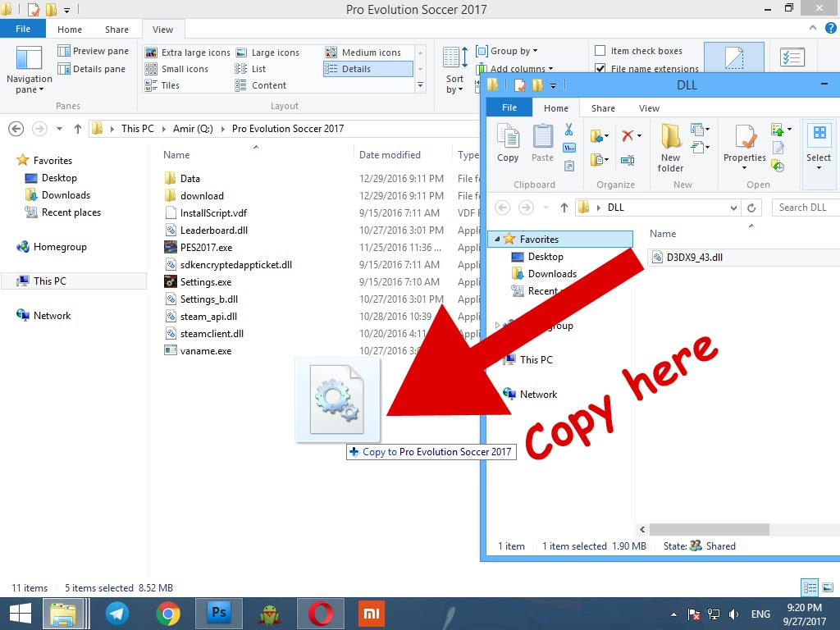Open Home tab in Pro Evolution Soccer window
Image resolution: width=840 pixels, height=630 pixels.
(x=70, y=30)
